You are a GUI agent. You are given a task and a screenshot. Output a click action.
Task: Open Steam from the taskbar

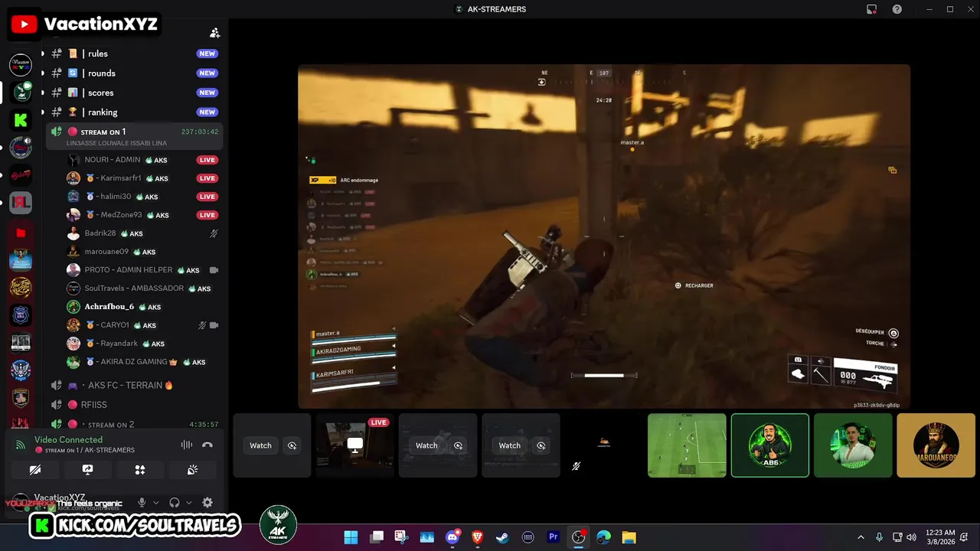click(x=502, y=537)
